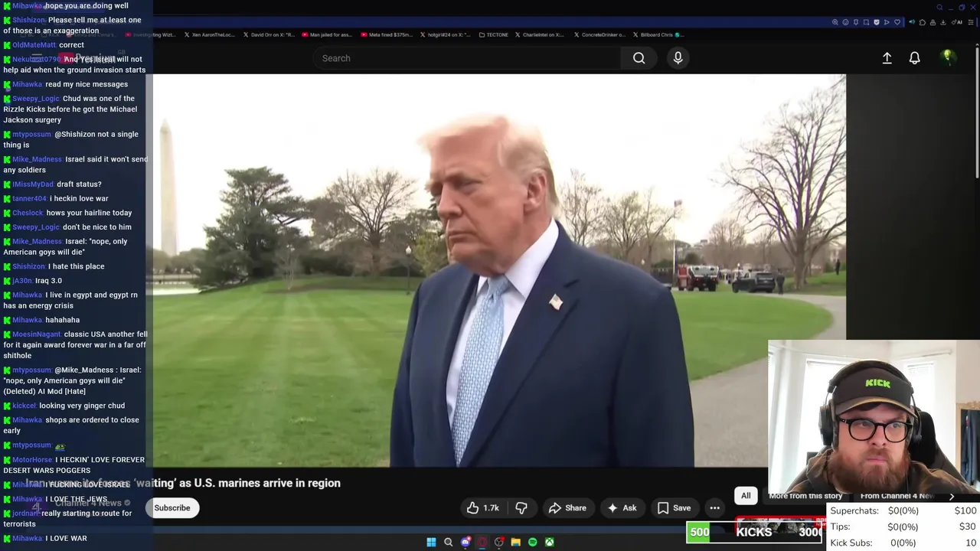Open File Explorer from the taskbar
Viewport: 980px width, 551px height.
coord(516,542)
